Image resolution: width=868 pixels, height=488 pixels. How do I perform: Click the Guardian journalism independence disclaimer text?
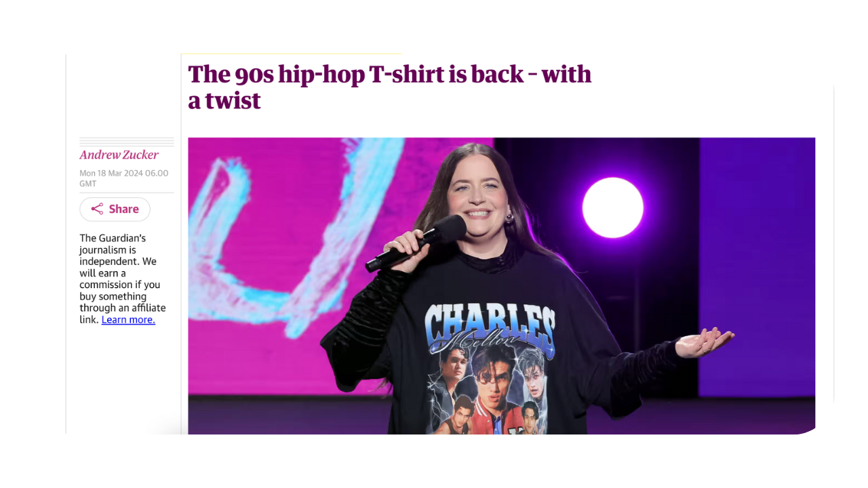[123, 279]
